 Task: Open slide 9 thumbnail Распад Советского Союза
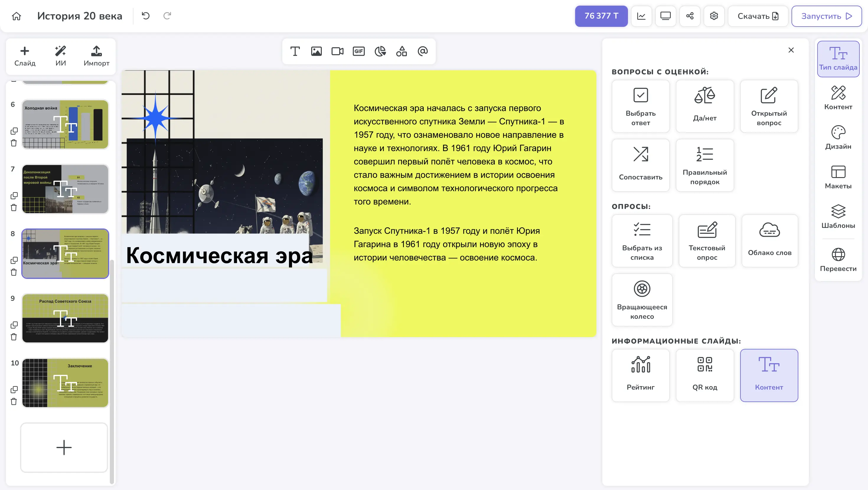65,318
